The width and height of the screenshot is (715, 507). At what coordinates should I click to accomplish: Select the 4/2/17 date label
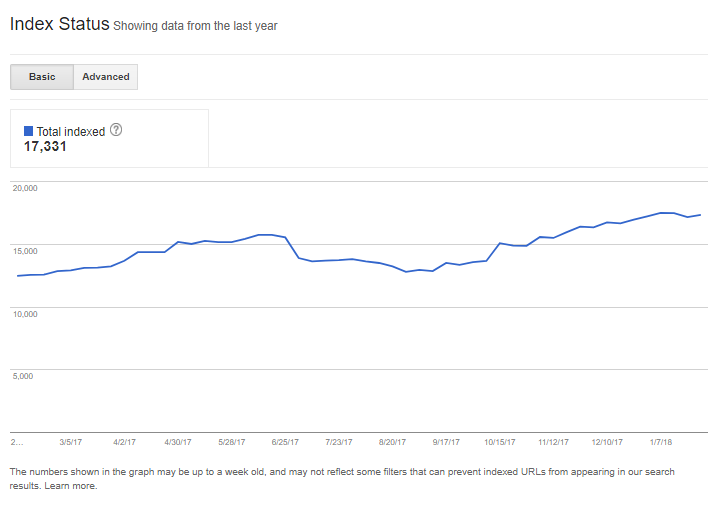click(x=124, y=442)
